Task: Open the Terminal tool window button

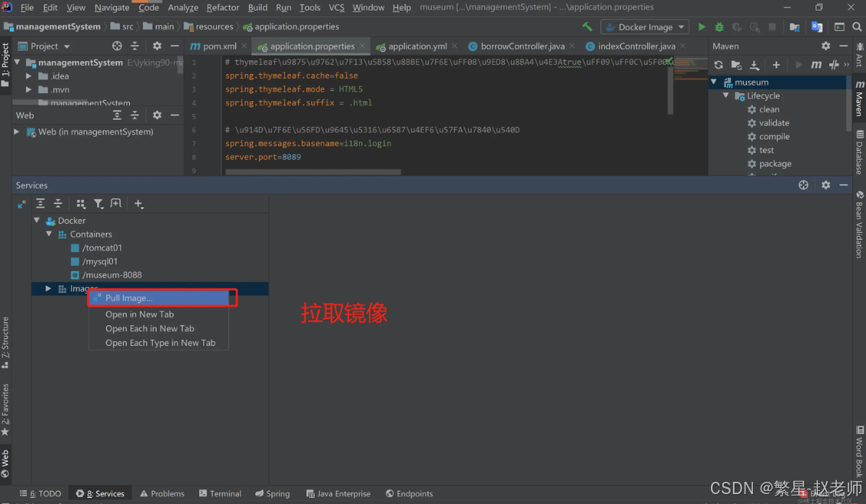Action: click(x=220, y=494)
